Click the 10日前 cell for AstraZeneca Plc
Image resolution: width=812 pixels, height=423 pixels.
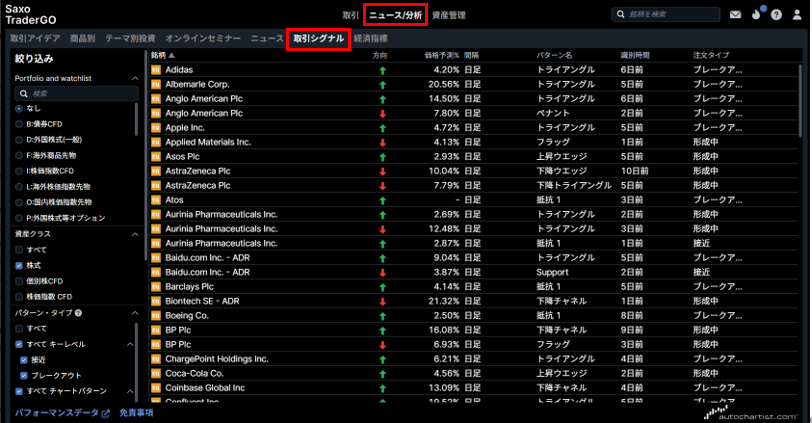(634, 171)
